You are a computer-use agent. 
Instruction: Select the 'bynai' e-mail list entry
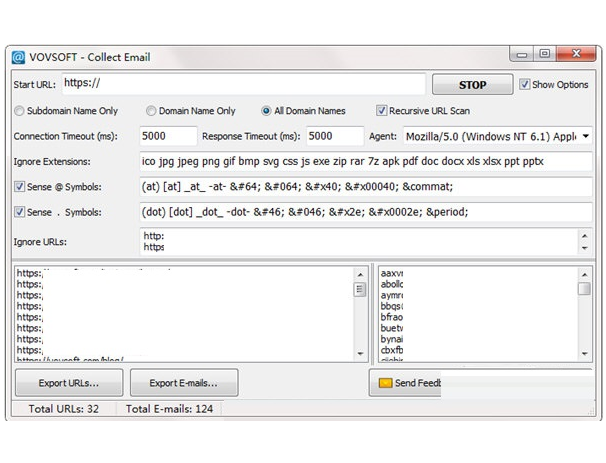click(x=392, y=339)
